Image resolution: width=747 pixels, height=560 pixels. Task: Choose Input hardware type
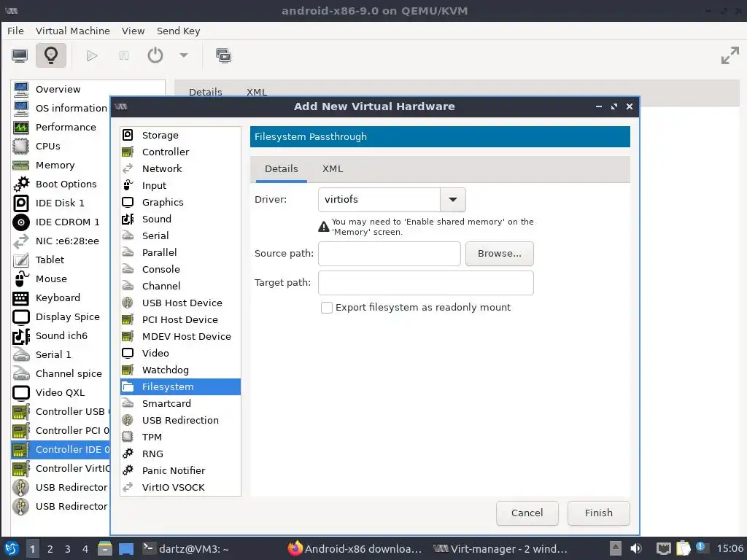pyautogui.click(x=181, y=186)
